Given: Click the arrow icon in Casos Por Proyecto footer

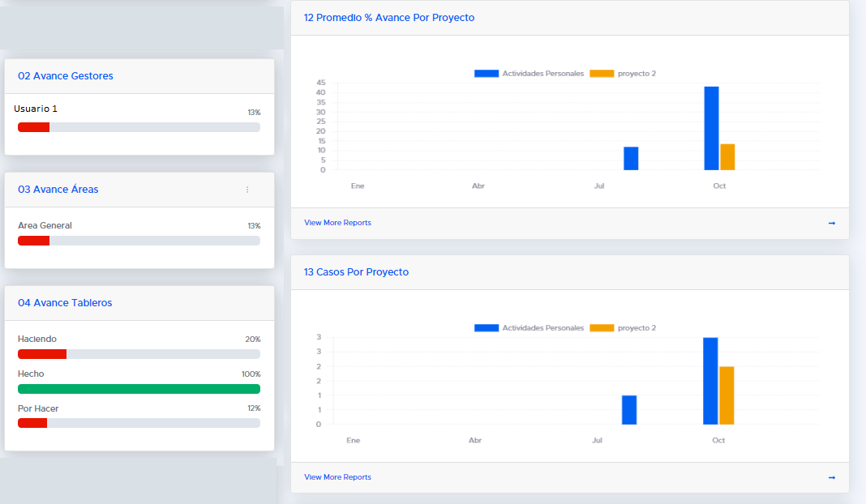Looking at the screenshot, I should click(832, 477).
